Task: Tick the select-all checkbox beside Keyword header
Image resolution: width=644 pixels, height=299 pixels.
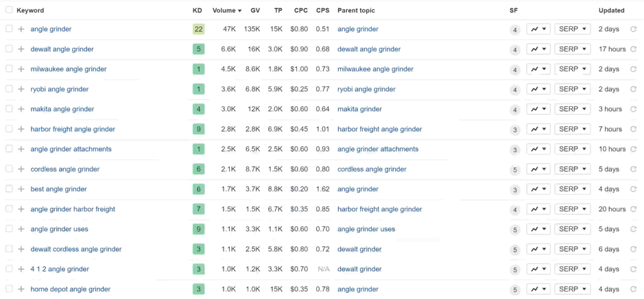Action: (9, 10)
